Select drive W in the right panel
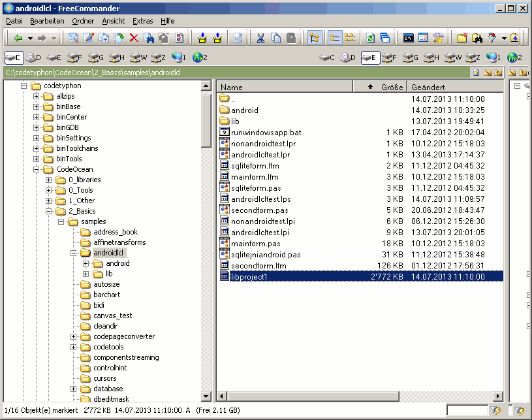The width and height of the screenshot is (532, 420). (452, 57)
